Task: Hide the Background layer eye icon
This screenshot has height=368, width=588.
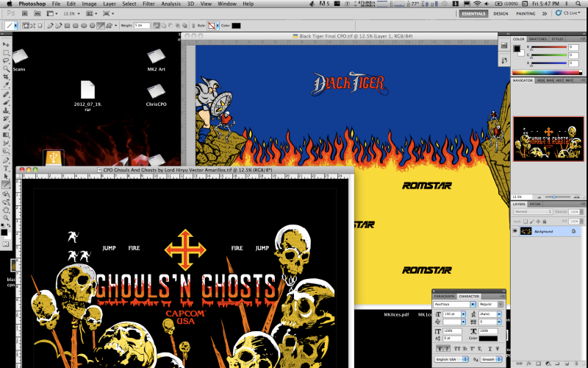Action: (x=515, y=231)
